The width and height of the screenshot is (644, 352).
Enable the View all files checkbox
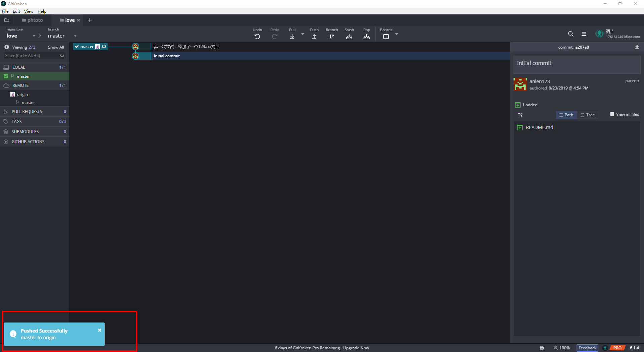pyautogui.click(x=612, y=114)
